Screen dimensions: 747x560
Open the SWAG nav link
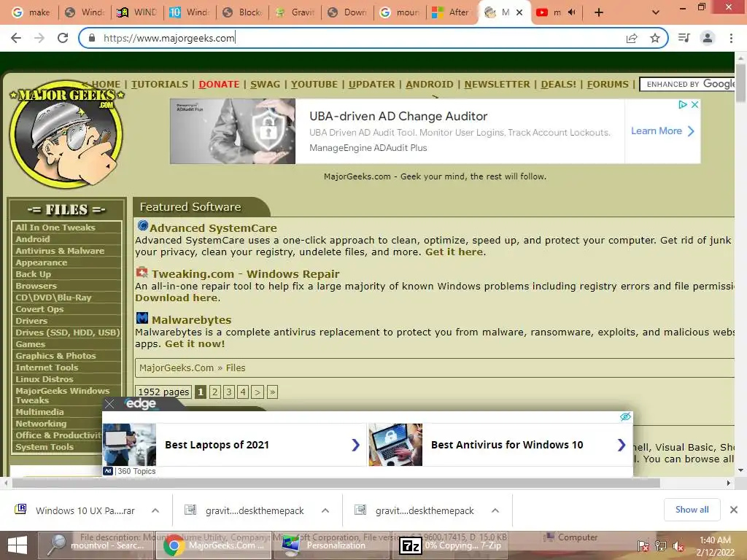[x=266, y=85]
